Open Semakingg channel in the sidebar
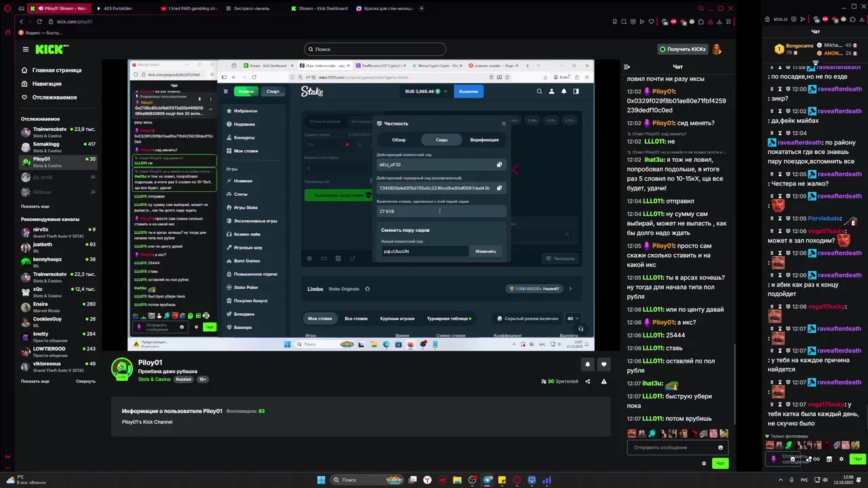Screen dimensions: 868x488 click(x=59, y=146)
